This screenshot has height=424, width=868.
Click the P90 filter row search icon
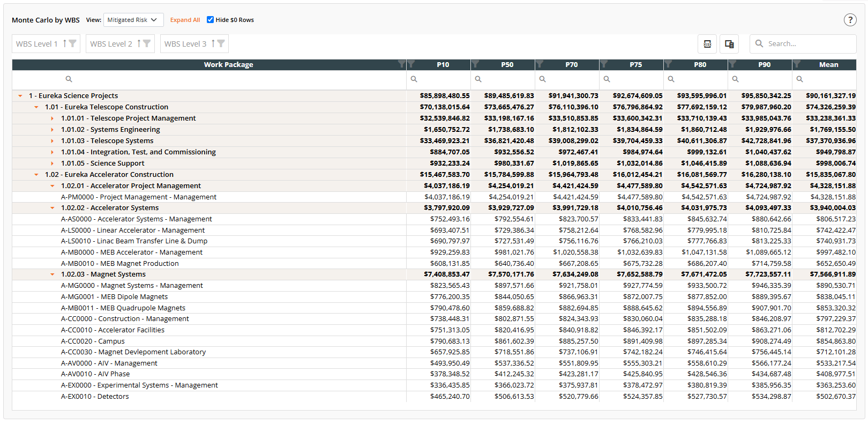point(735,79)
